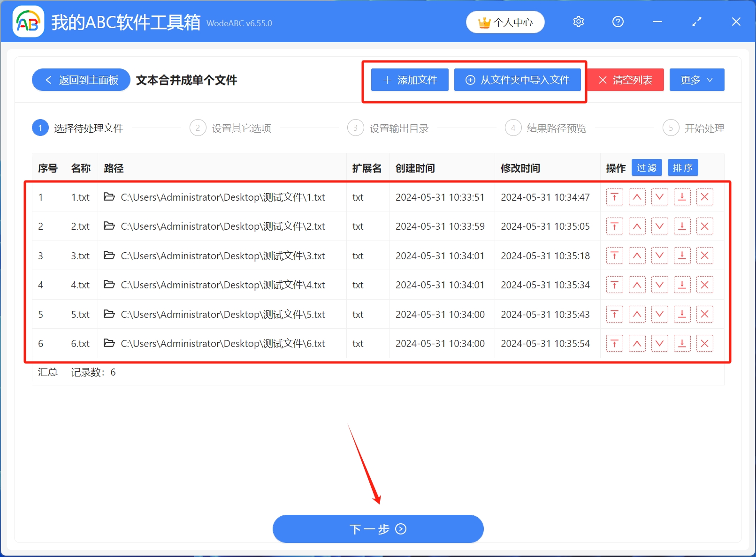Move 1.txt to the top of the list
756x557 pixels.
pyautogui.click(x=614, y=197)
